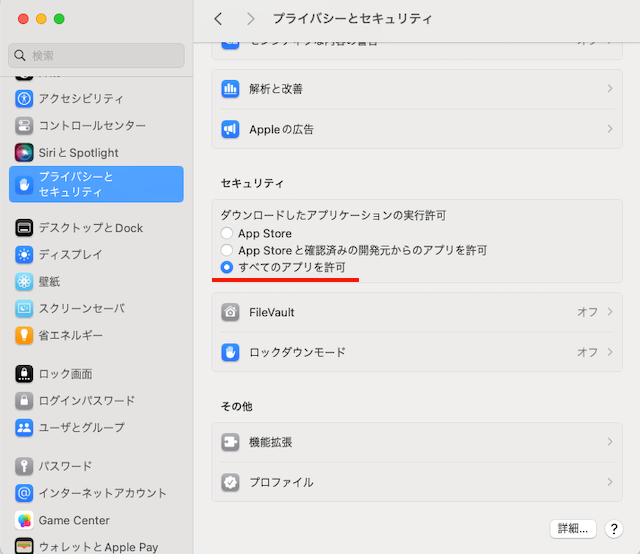Click the FileVault オフ status
This screenshot has width=640, height=554.
[x=587, y=312]
